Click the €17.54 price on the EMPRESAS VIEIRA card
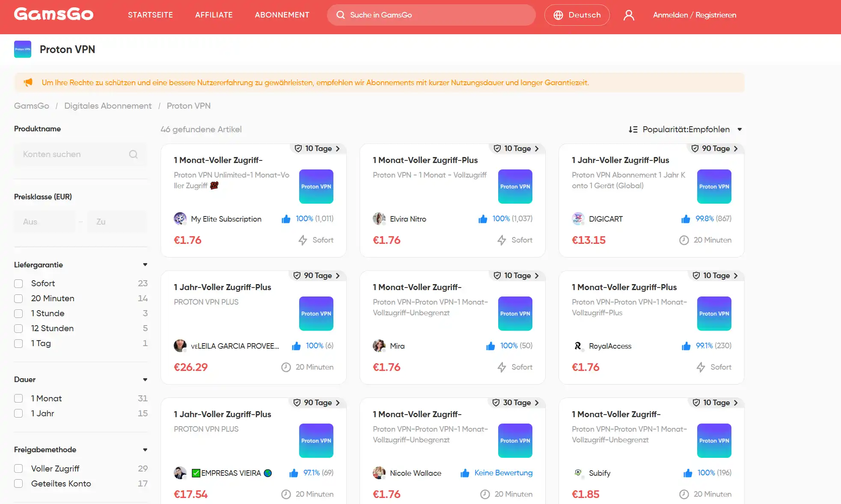Screen dimensions: 841x504 pyautogui.click(x=190, y=494)
